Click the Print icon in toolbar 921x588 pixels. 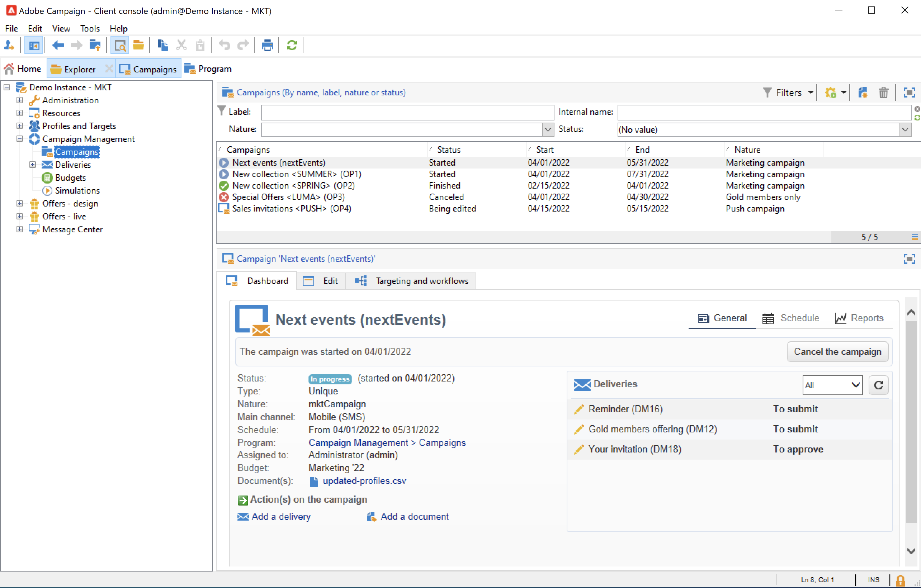(267, 46)
